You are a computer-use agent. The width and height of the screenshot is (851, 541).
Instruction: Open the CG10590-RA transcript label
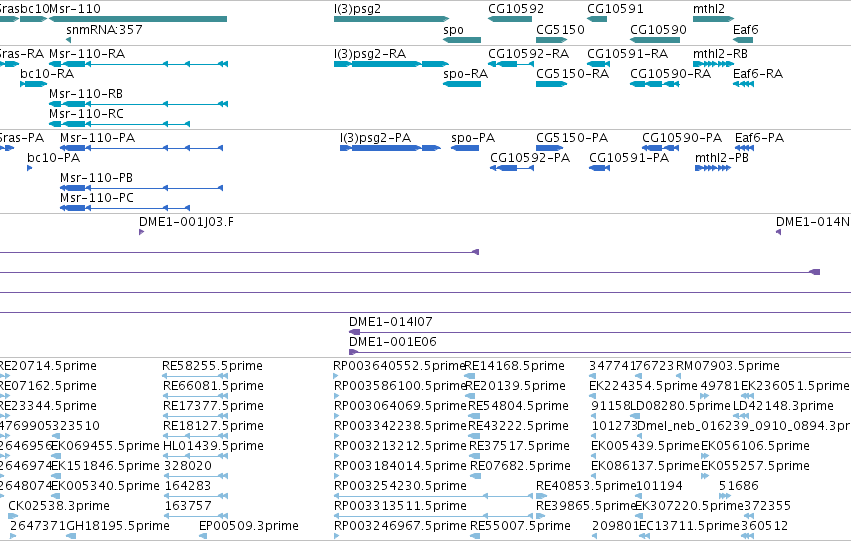click(671, 74)
